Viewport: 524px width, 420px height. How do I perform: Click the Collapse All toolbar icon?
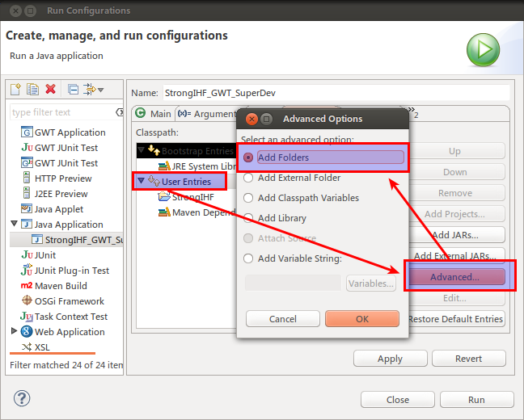pos(73,90)
